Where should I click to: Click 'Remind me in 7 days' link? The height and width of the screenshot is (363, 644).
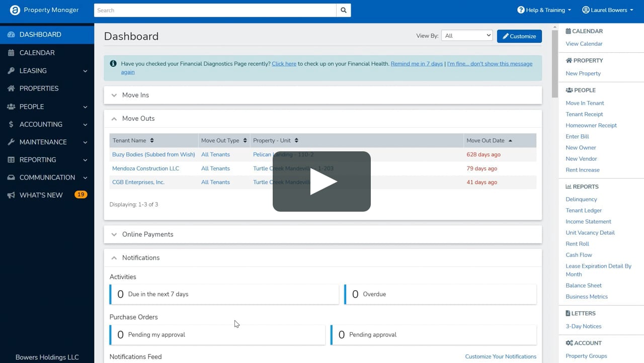coord(417,64)
